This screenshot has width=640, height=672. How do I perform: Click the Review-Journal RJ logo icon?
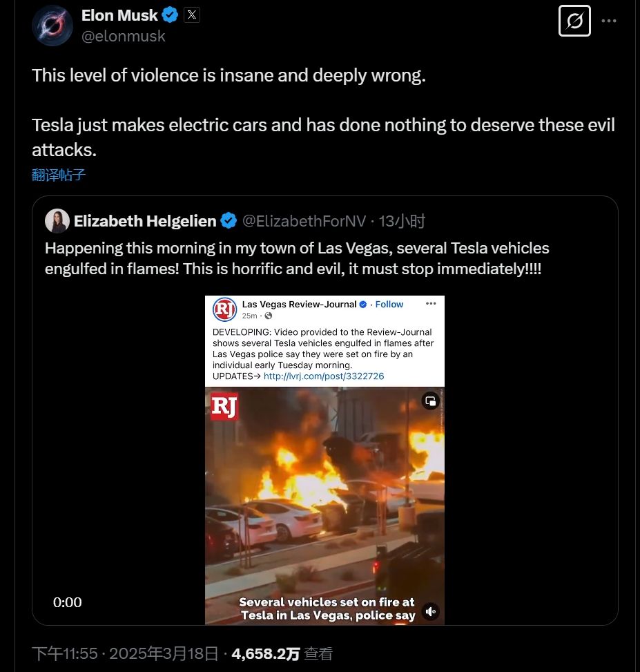(x=224, y=309)
